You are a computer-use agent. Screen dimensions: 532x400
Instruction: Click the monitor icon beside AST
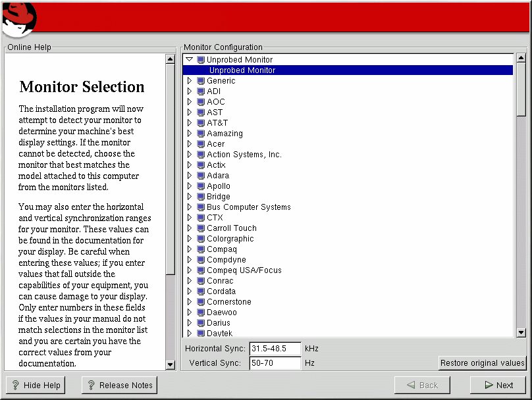pyautogui.click(x=201, y=113)
